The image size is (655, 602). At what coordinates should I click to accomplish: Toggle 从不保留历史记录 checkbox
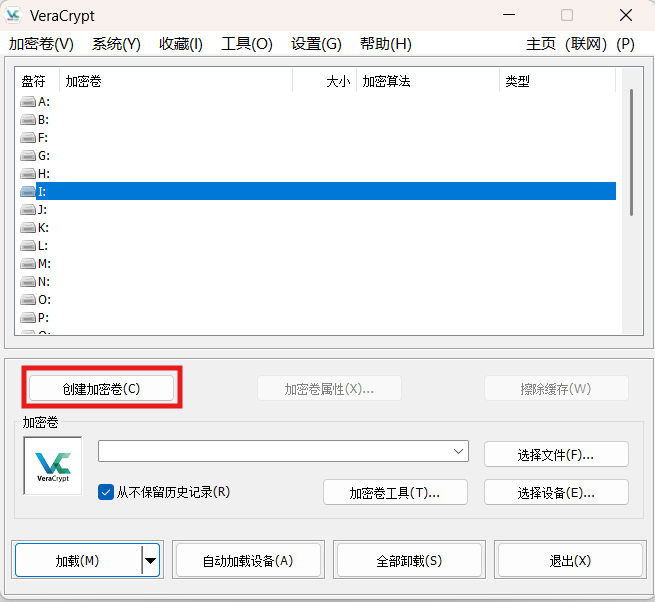106,492
